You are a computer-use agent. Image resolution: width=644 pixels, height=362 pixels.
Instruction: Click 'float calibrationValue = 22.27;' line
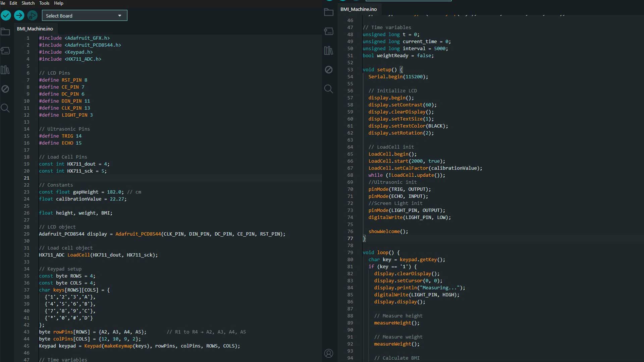[83, 199]
